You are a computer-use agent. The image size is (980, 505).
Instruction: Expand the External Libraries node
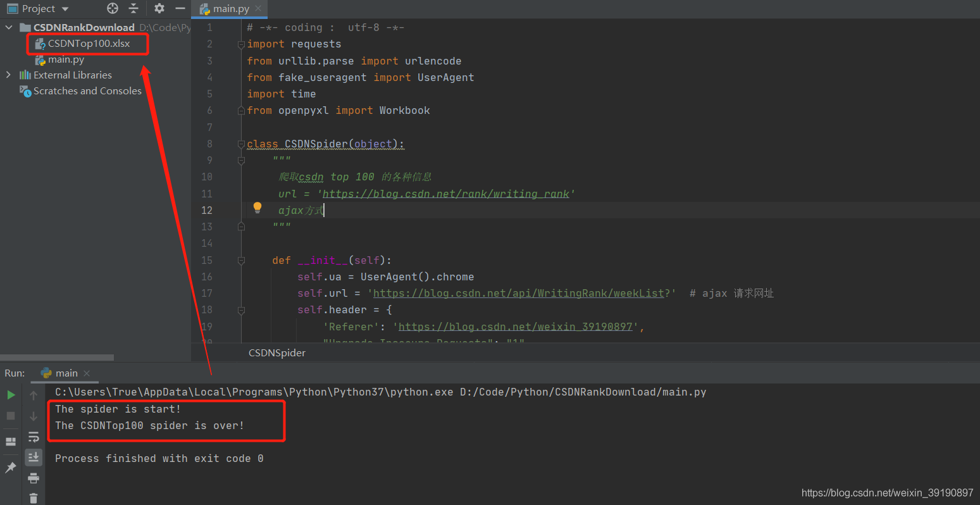[x=8, y=75]
